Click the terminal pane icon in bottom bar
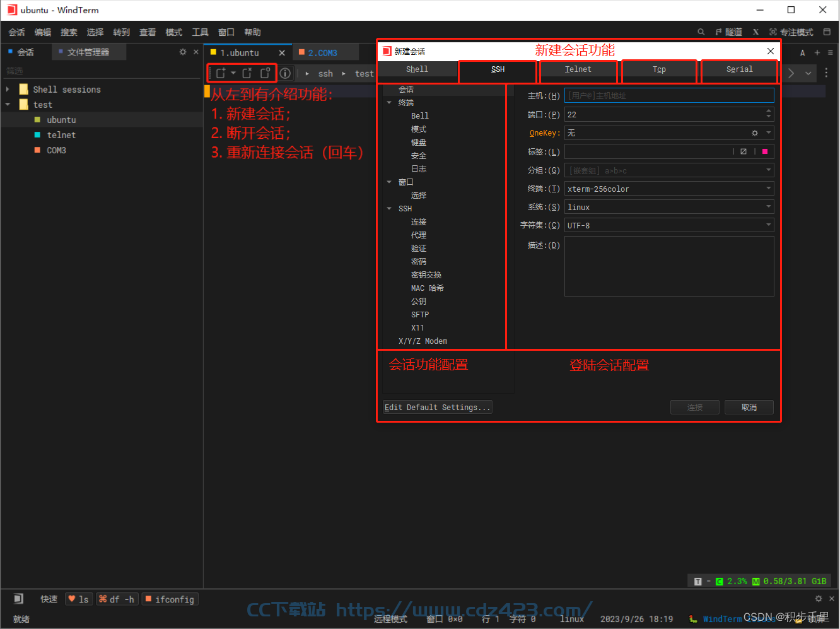This screenshot has height=629, width=840. [x=18, y=599]
